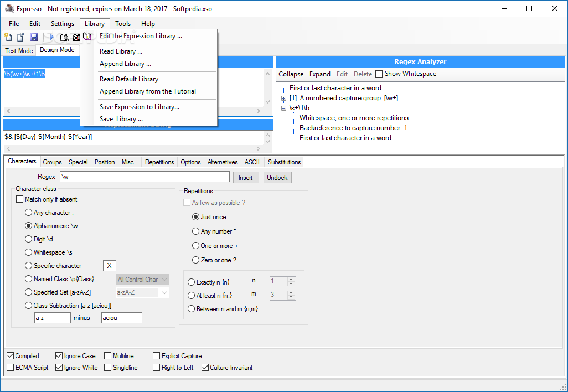Click Collapse in Regex Analyzer
The width and height of the screenshot is (568, 392).
[291, 74]
